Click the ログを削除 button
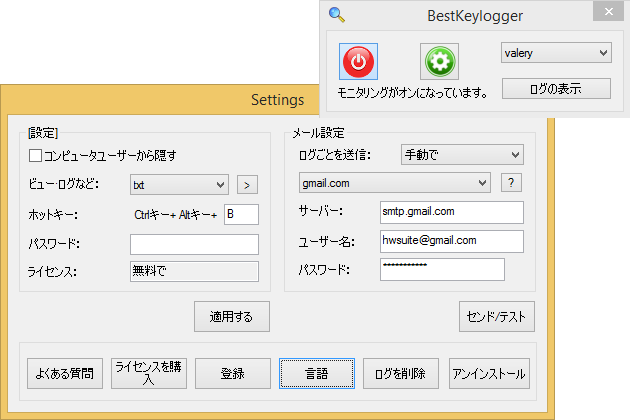 (x=401, y=374)
